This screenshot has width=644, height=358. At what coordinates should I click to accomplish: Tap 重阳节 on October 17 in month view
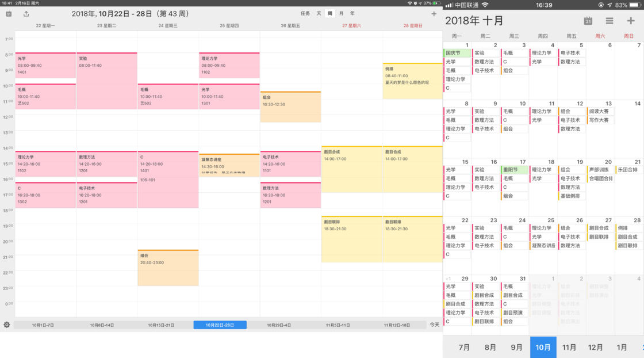tap(514, 170)
